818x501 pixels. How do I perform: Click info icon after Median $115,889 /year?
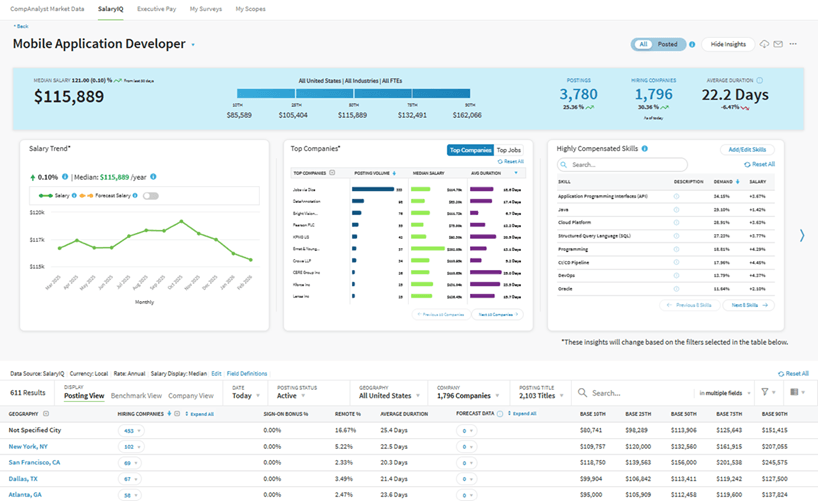click(x=153, y=177)
